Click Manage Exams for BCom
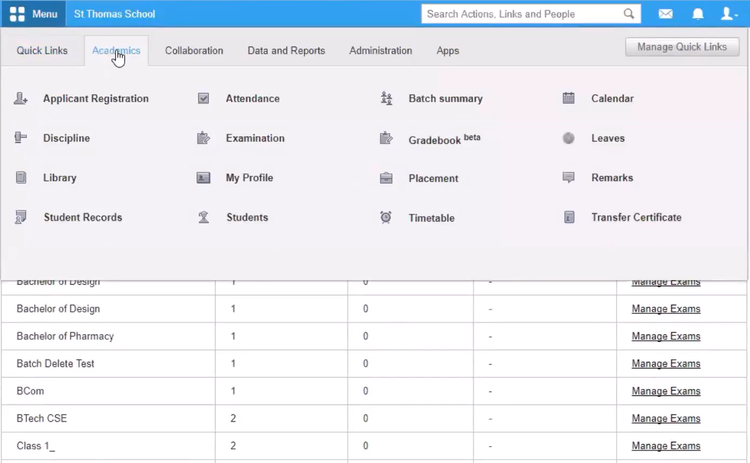The width and height of the screenshot is (750, 463). click(666, 391)
